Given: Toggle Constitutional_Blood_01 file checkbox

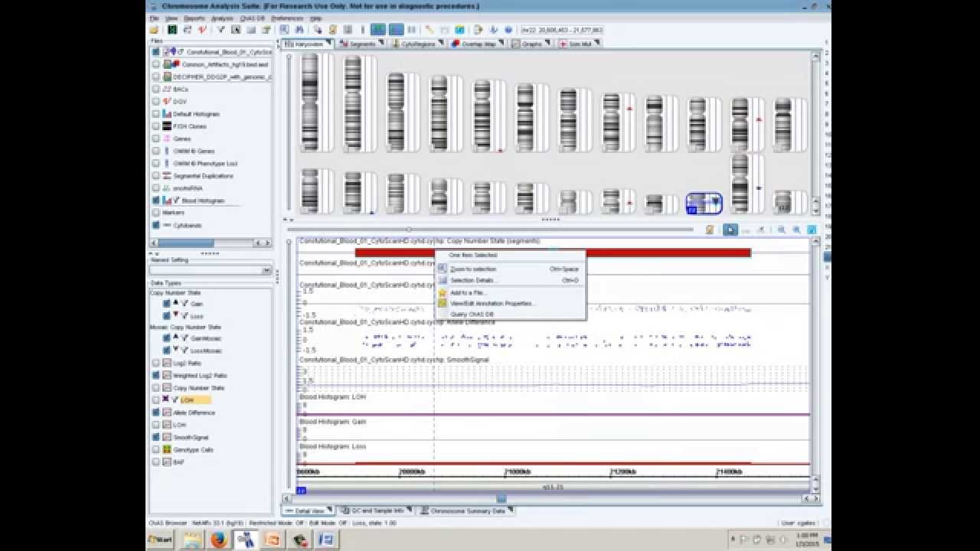Looking at the screenshot, I should [156, 52].
